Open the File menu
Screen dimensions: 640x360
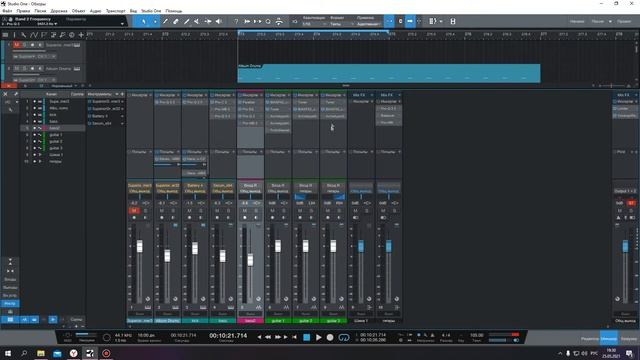point(7,11)
